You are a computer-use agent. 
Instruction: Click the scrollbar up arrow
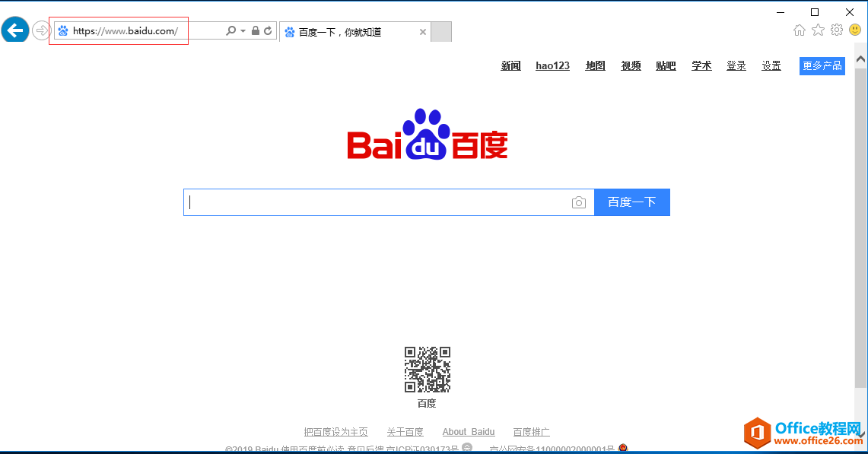pyautogui.click(x=861, y=59)
